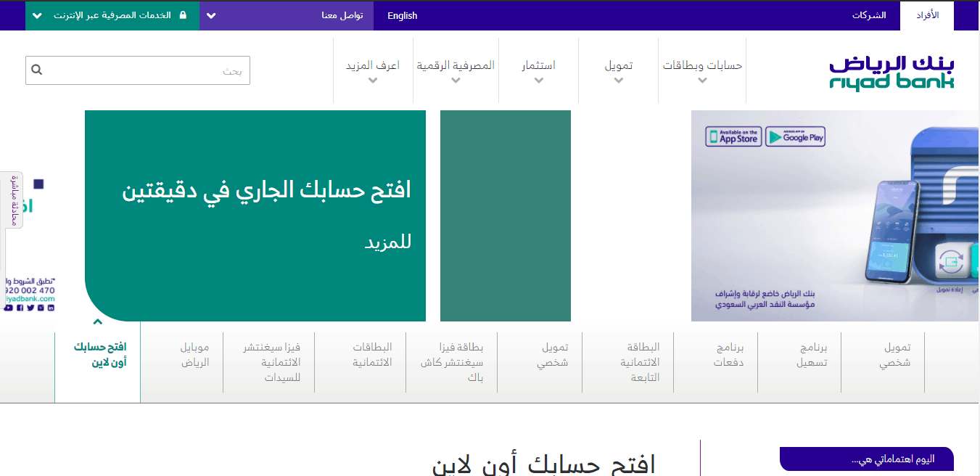Open the dropdown arrow next to تواصل معنا

(211, 15)
